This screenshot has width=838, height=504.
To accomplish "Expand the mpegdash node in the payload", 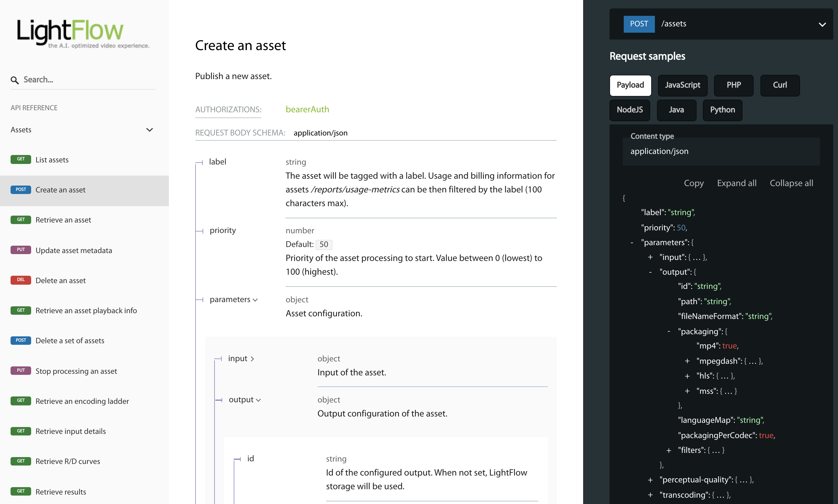I will (687, 361).
